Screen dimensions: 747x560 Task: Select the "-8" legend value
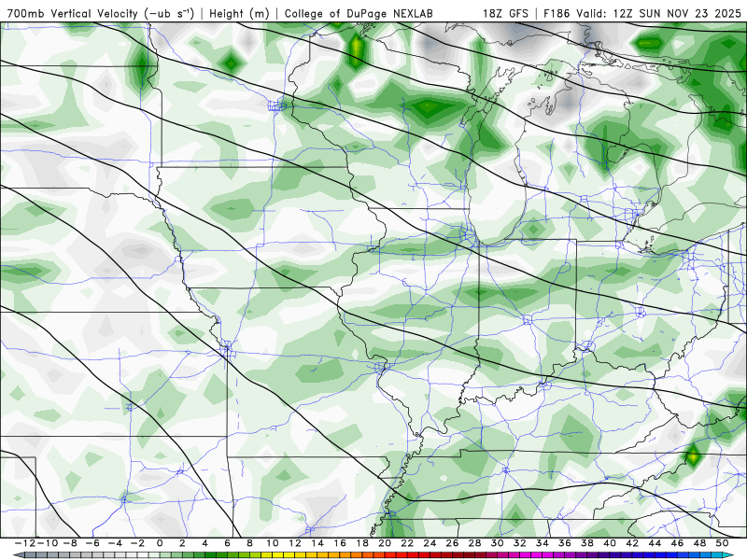tap(70, 543)
